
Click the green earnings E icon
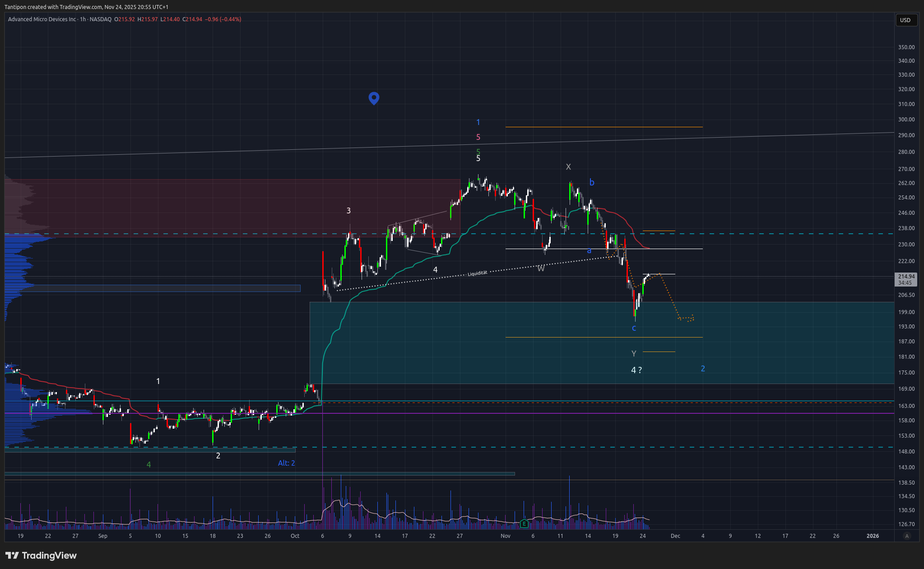(x=524, y=524)
